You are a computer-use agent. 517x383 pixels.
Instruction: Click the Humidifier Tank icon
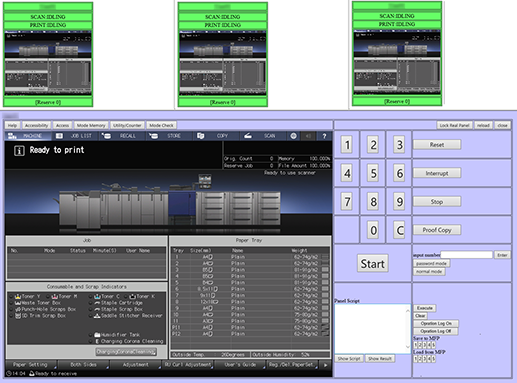tap(97, 335)
